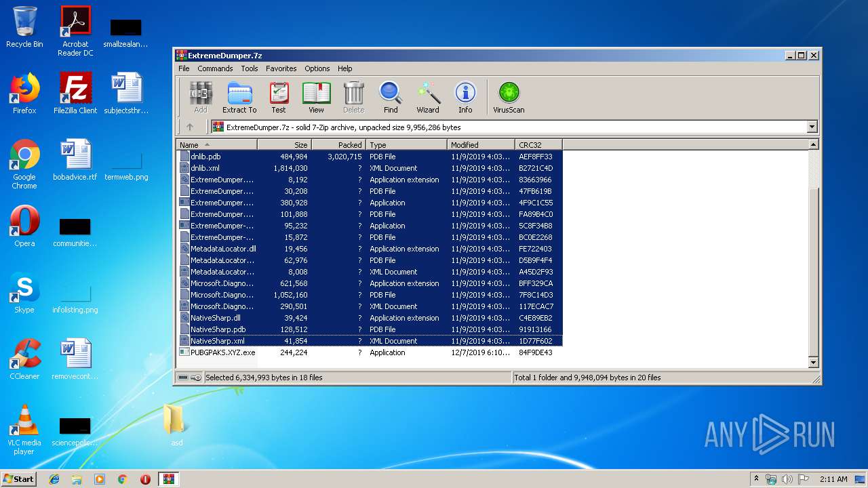Launch Skype from the desktop
The image size is (868, 488).
click(24, 293)
